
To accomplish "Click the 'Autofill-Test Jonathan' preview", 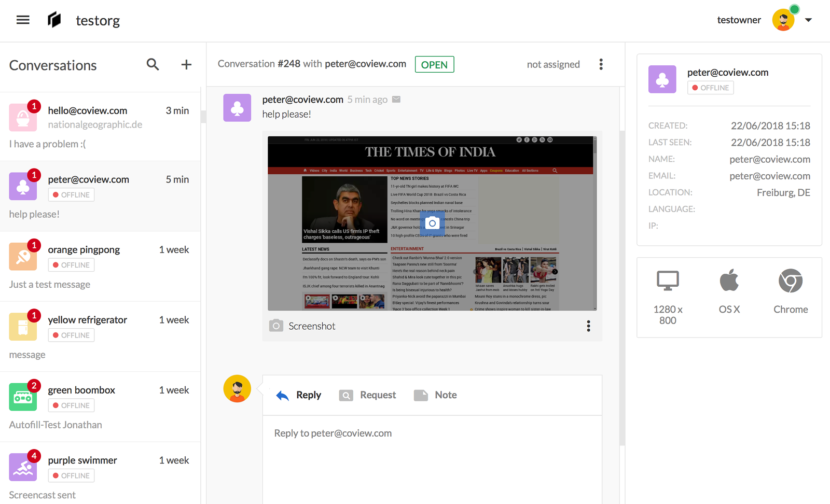I will (x=56, y=425).
